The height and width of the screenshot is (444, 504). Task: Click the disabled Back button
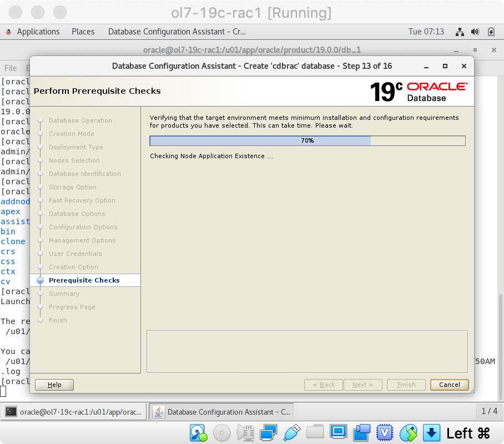coord(324,385)
